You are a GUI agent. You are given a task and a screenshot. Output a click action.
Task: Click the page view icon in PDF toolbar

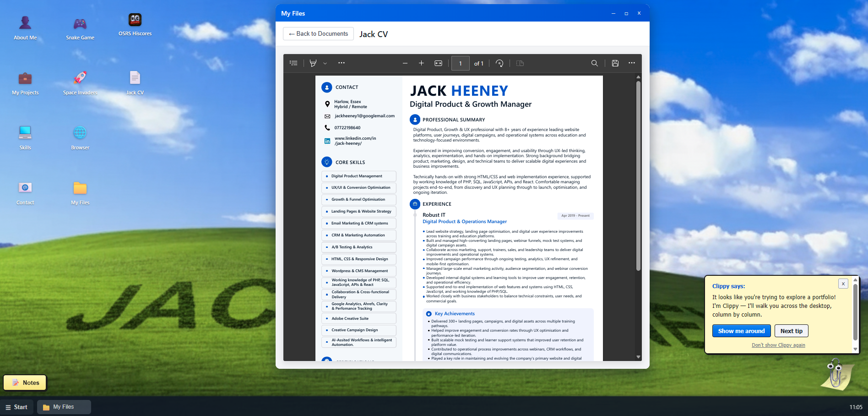(520, 63)
